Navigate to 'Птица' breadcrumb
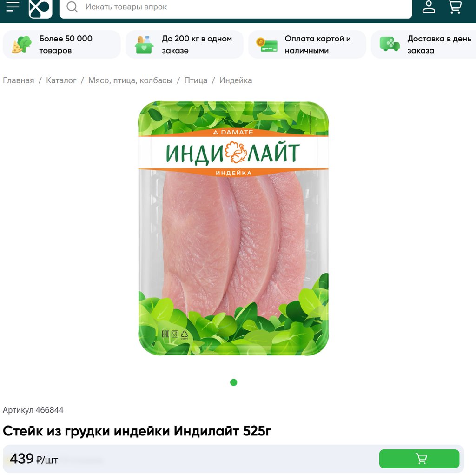Viewport: 476px width, 475px height. (196, 80)
